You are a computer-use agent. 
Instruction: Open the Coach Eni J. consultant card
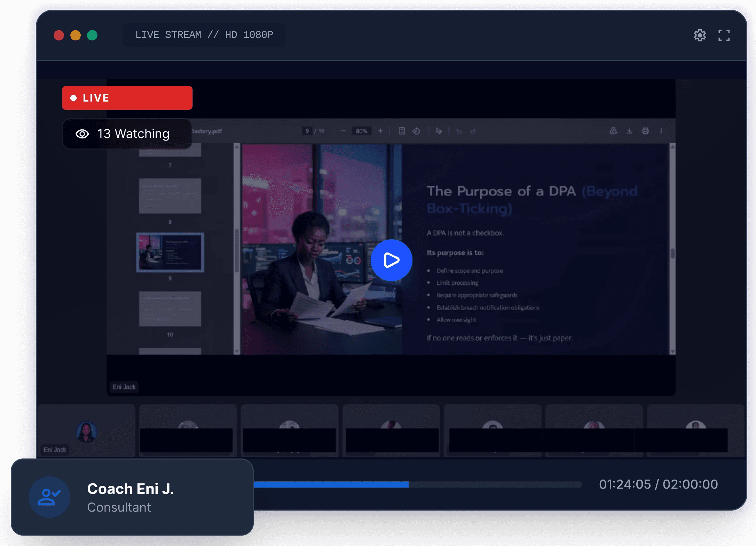pos(132,497)
